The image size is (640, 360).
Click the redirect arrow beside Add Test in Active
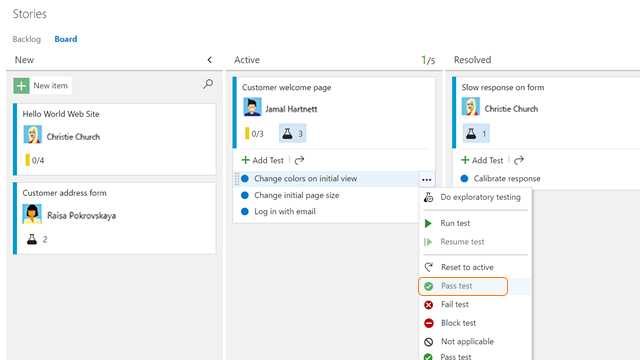[300, 160]
